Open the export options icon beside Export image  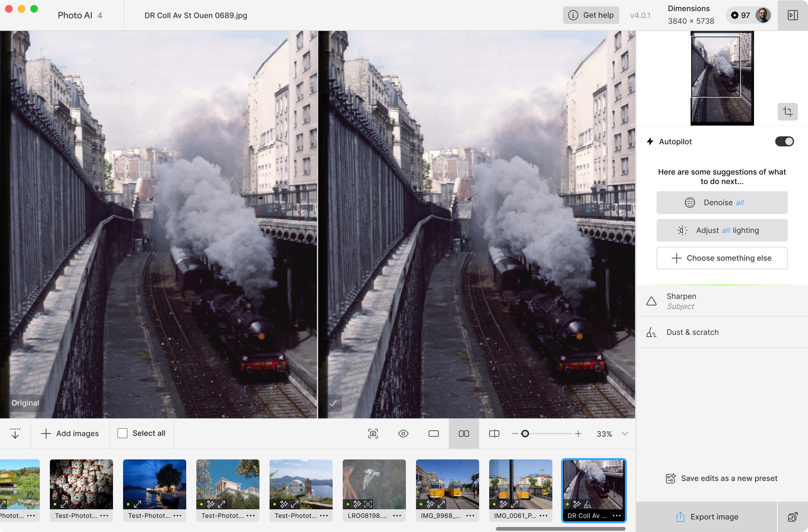click(x=793, y=517)
